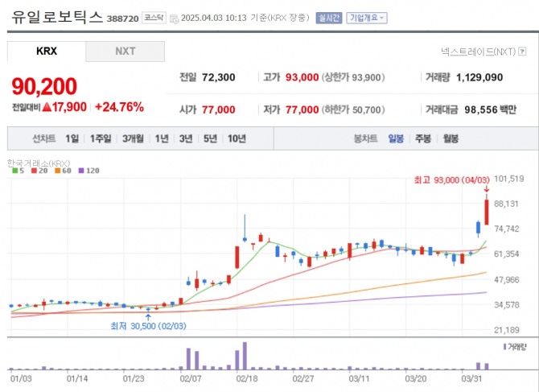Select the 3개월 line chart range

[133, 138]
